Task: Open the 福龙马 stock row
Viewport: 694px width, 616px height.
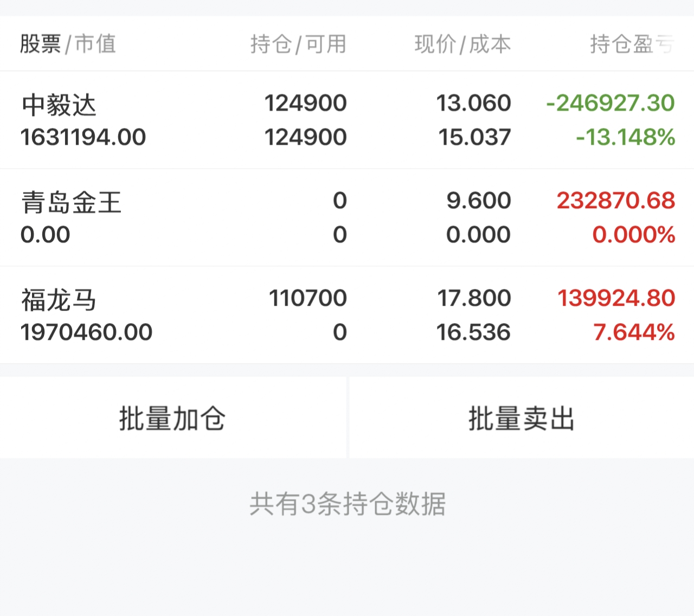Action: point(347,315)
